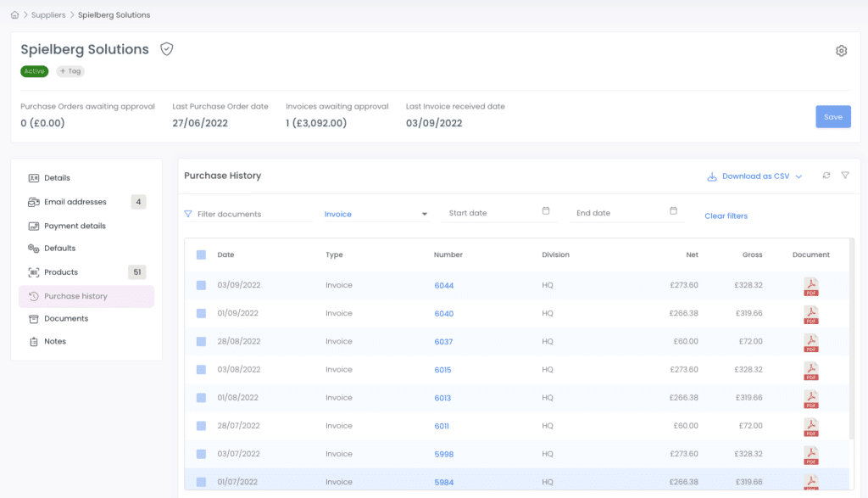The width and height of the screenshot is (868, 498).
Task: Click the Gross column header
Action: point(753,255)
